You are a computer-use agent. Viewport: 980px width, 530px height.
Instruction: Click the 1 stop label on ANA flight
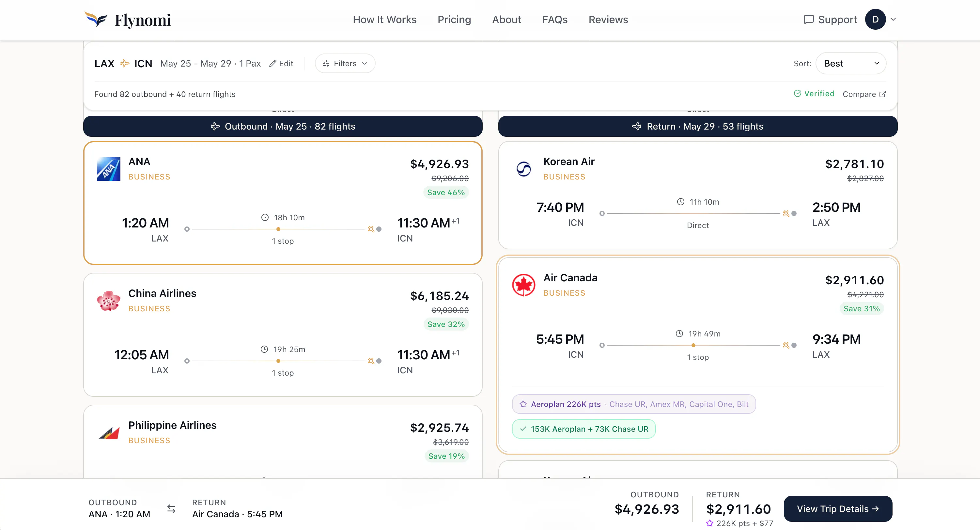(283, 241)
